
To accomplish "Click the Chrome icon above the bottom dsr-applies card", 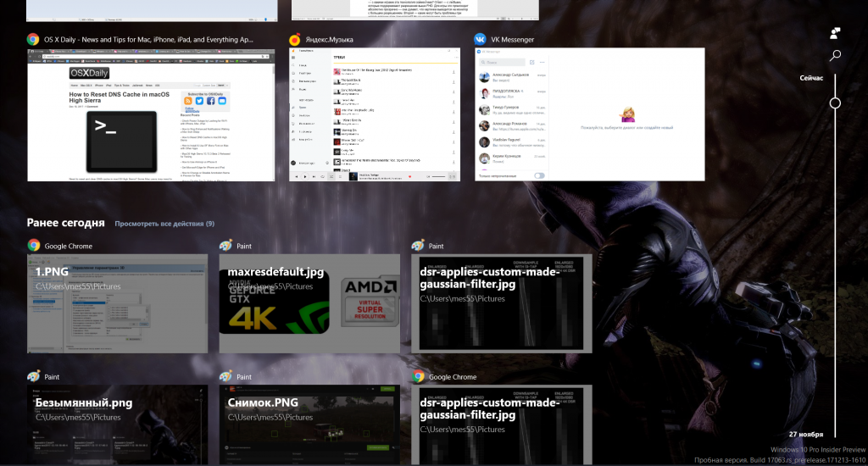I will [x=418, y=376].
